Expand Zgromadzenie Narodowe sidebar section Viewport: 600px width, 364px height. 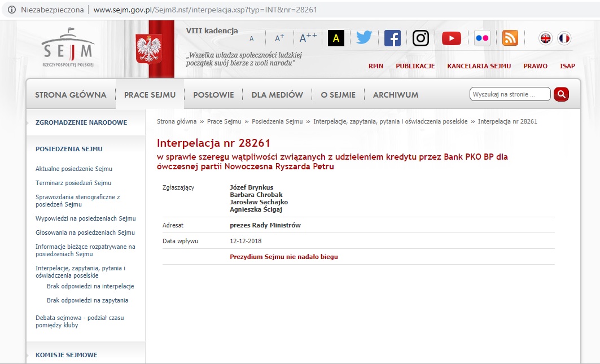(x=81, y=122)
